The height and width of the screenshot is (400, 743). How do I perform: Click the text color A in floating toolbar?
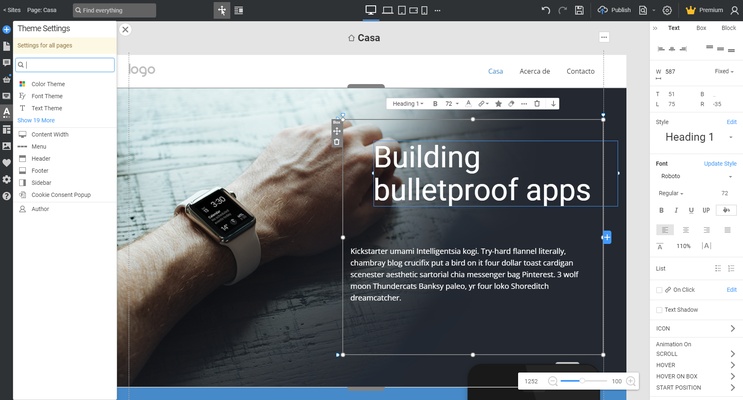coord(468,103)
